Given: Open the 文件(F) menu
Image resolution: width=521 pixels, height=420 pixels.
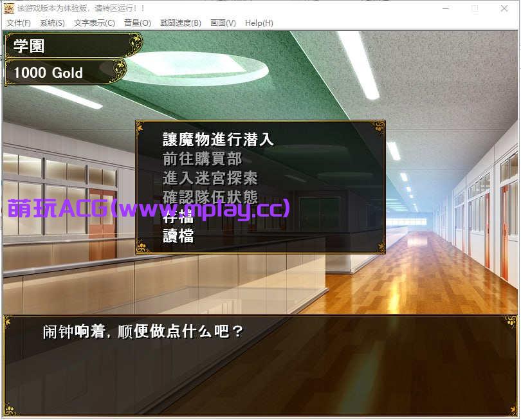Looking at the screenshot, I should coord(19,23).
